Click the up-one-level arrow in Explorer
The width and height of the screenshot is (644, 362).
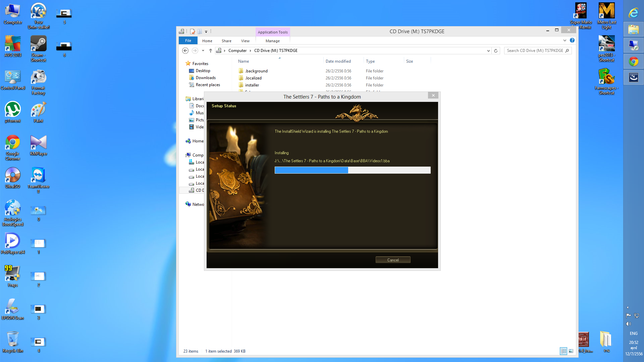(211, 51)
